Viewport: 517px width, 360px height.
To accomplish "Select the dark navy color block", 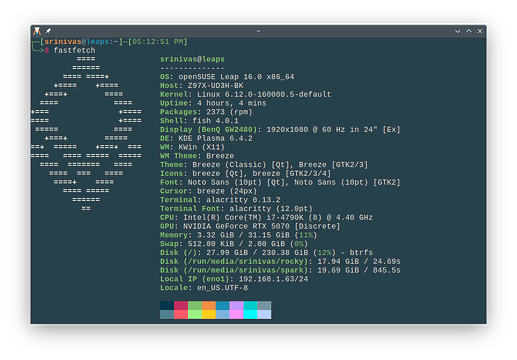I will coord(167,306).
